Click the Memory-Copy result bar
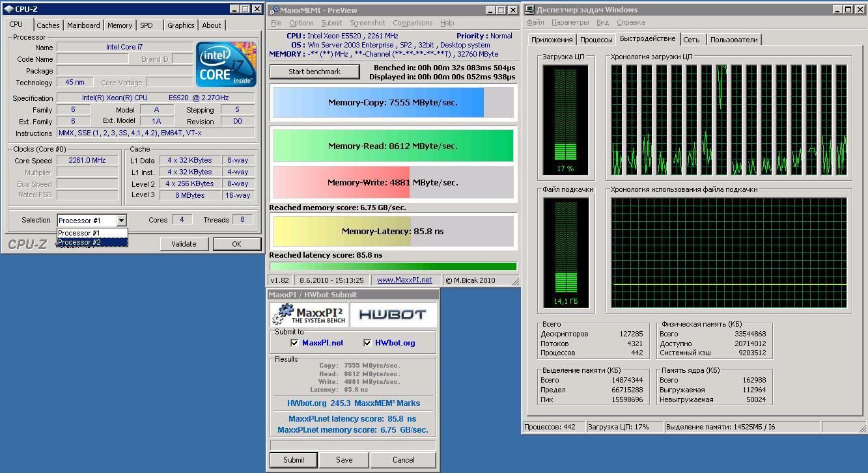Screen dimensions: 868x473 [393, 102]
